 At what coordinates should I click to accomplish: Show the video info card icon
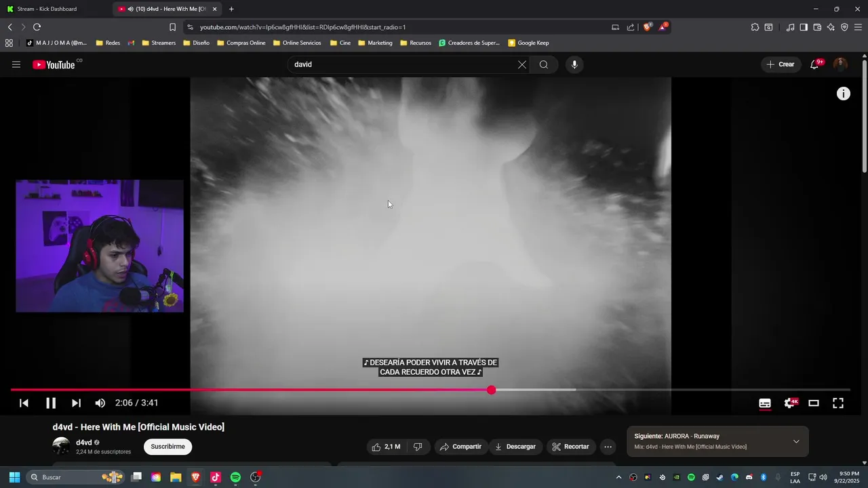pos(843,94)
